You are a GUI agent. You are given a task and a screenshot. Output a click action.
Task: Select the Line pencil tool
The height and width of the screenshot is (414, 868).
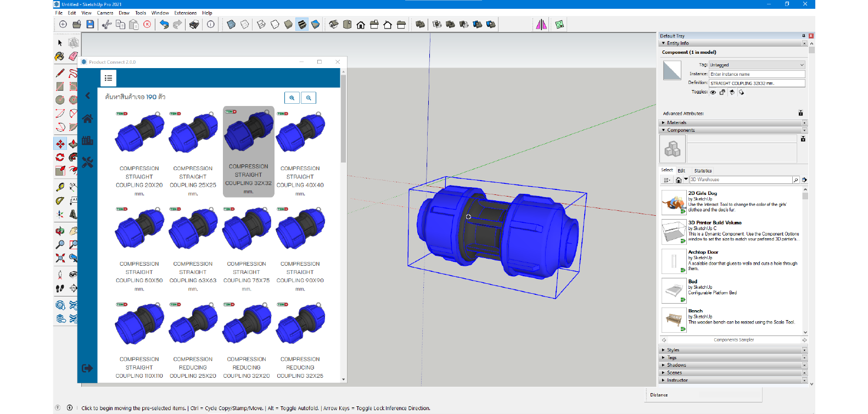point(60,72)
